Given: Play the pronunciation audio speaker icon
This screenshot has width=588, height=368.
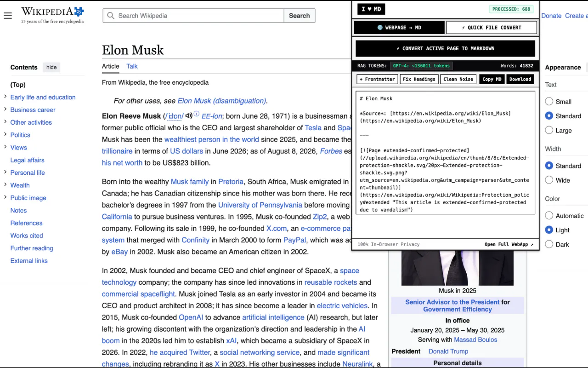Looking at the screenshot, I should (188, 115).
